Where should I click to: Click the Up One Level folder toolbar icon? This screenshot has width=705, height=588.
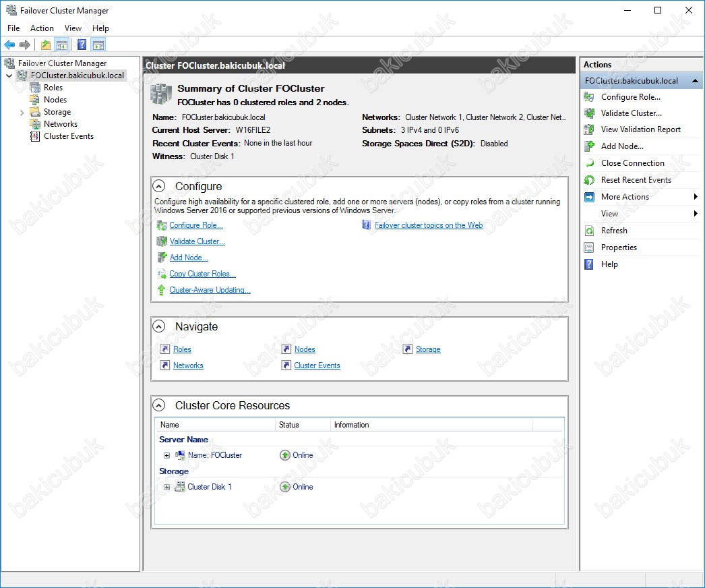(45, 45)
